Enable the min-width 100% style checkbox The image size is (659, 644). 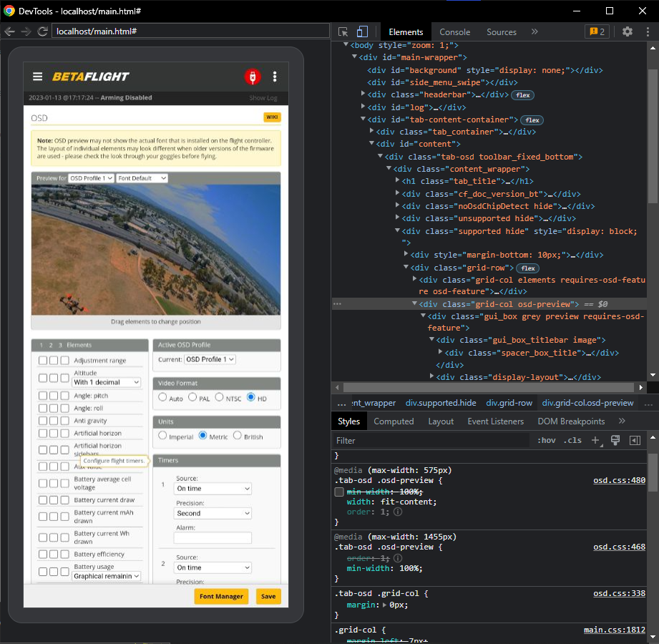pyautogui.click(x=339, y=492)
